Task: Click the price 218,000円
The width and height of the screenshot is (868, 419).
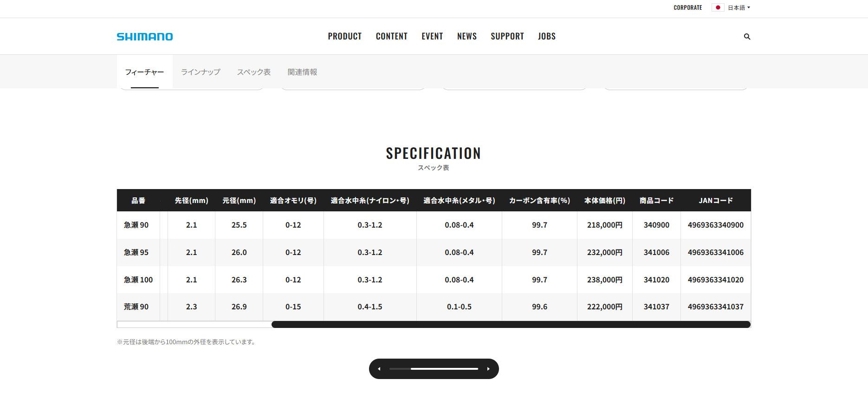Action: point(605,225)
